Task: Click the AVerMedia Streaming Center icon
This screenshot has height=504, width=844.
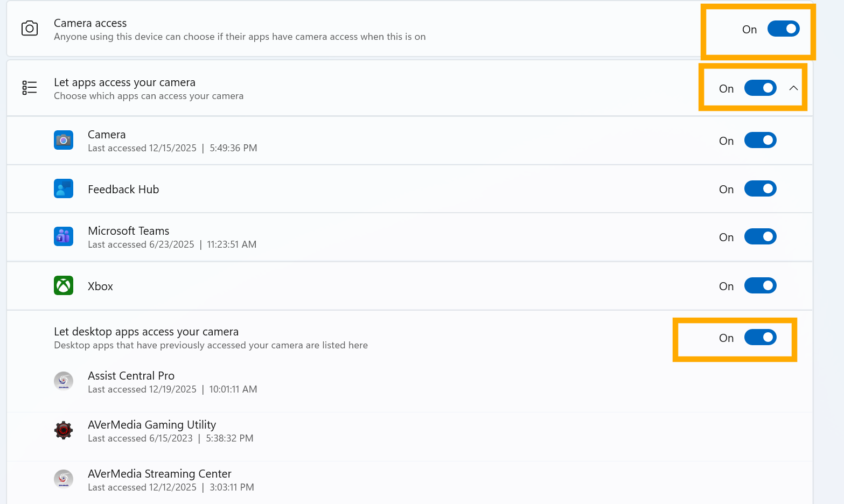Action: 64,479
